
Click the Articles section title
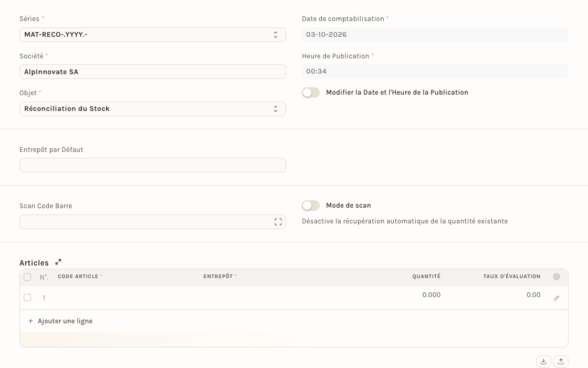click(x=34, y=263)
